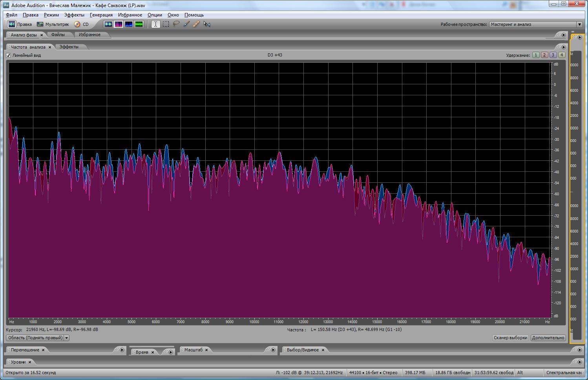Uncheck the Линейный вид checkbox

9,55
